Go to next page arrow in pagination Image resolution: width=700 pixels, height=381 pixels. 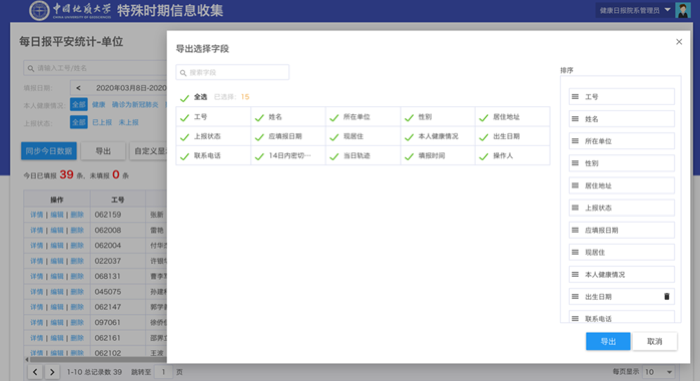coord(52,372)
